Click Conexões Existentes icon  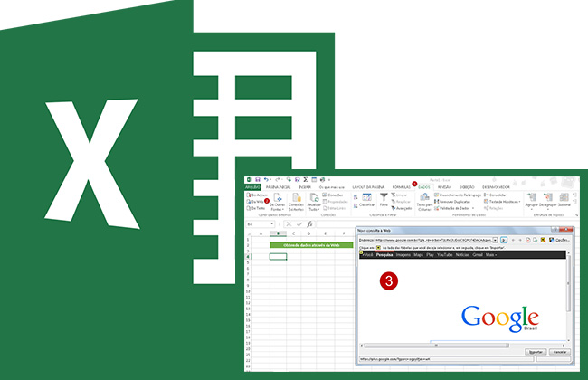coord(296,202)
